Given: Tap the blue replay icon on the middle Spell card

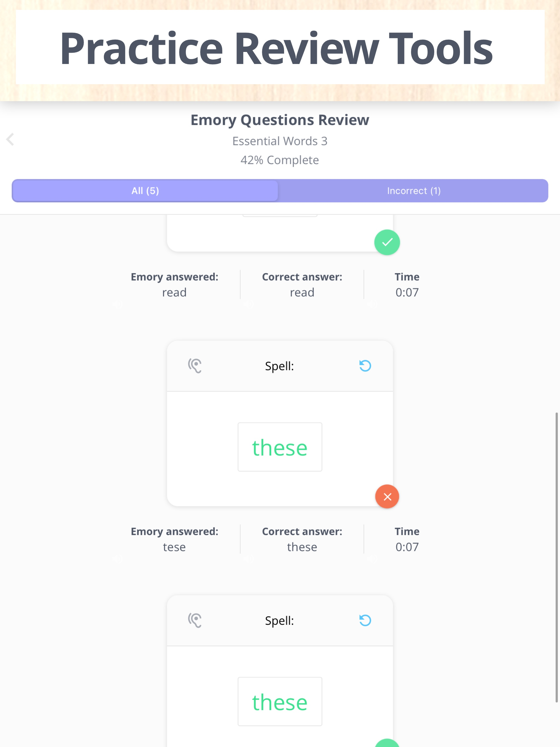Looking at the screenshot, I should [365, 365].
